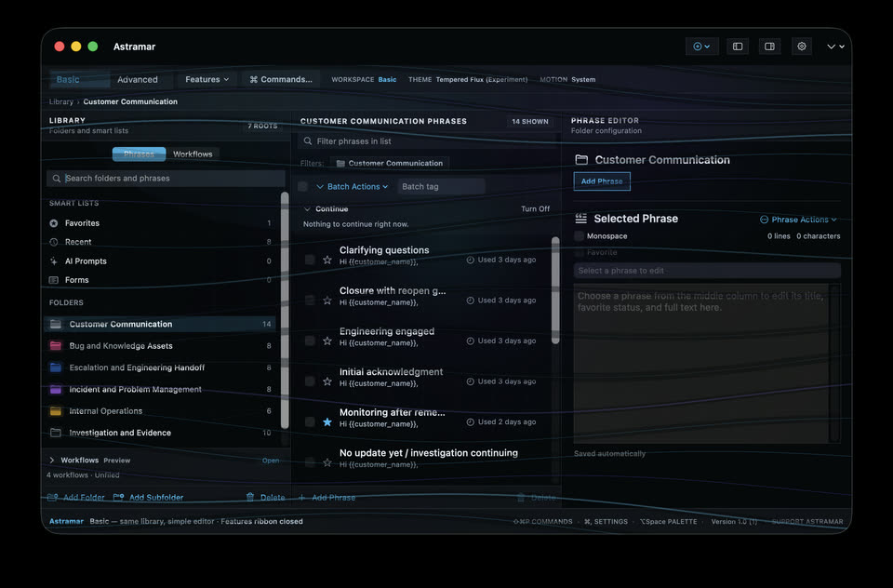Viewport: 893px width, 588px height.
Task: Click the Forms list icon
Action: point(54,280)
